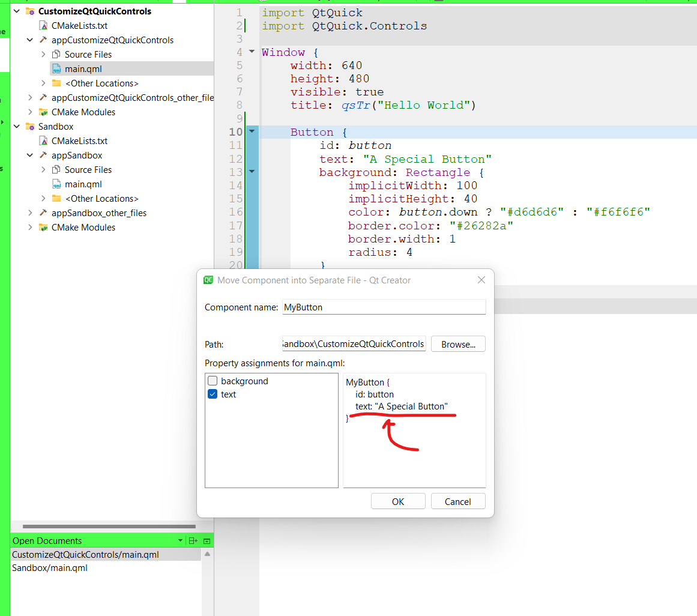Select CMakeLists.txt under the Sandbox project
The width and height of the screenshot is (697, 616).
pyautogui.click(x=80, y=141)
